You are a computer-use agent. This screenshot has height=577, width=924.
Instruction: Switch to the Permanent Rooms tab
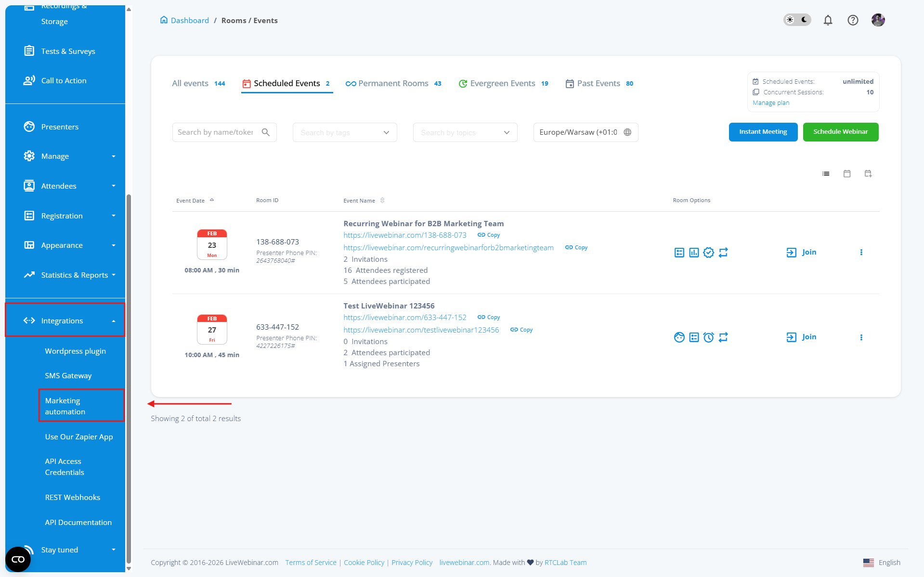(393, 84)
